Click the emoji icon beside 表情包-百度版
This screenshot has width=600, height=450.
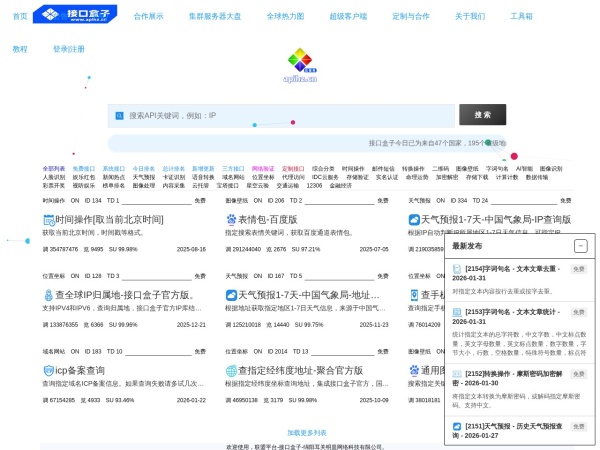tap(231, 219)
